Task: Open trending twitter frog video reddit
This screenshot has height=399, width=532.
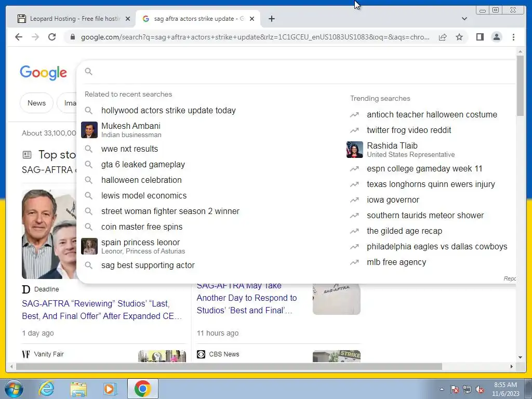Action: point(409,130)
